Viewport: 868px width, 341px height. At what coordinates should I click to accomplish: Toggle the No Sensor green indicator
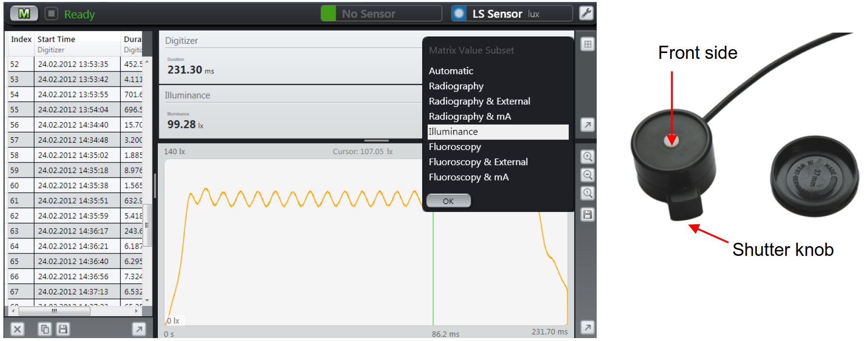click(328, 14)
